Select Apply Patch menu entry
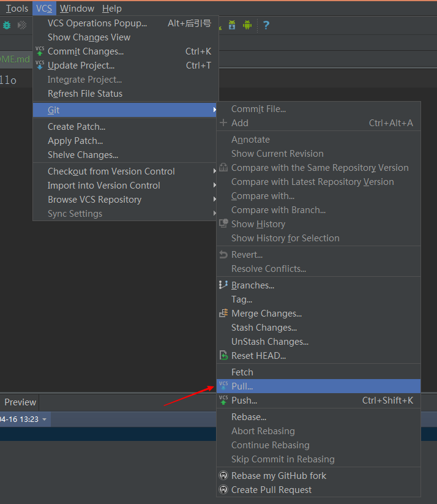 coord(125,141)
